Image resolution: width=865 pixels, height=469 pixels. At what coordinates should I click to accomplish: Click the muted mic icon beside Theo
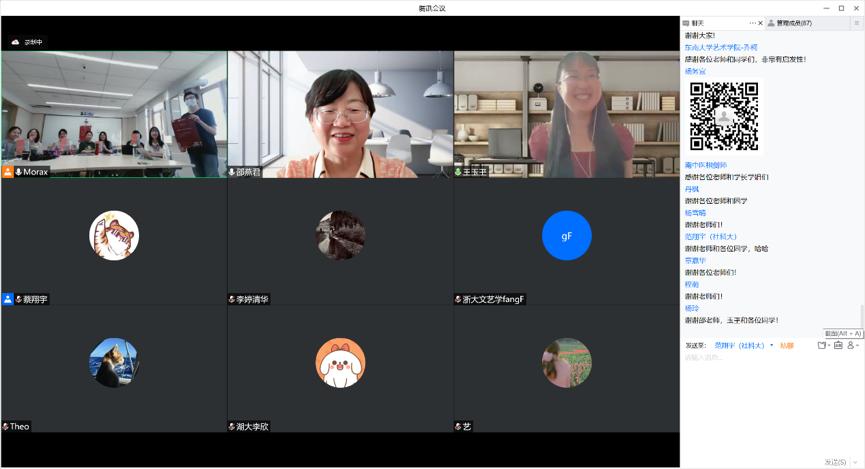tap(6, 427)
